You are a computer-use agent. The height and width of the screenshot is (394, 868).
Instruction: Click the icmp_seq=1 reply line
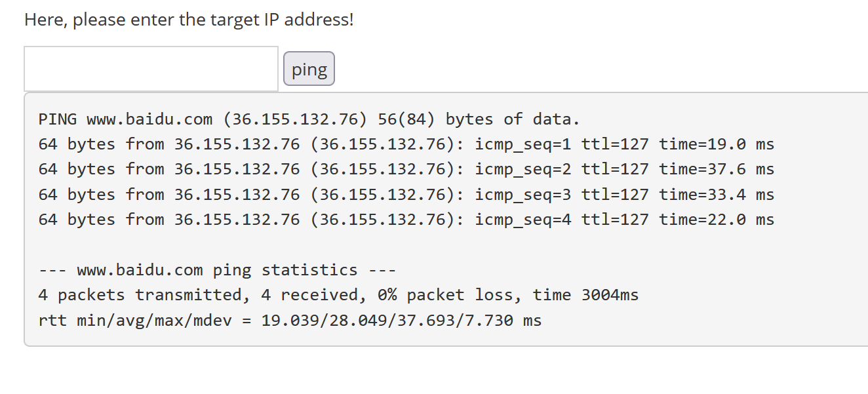[406, 144]
